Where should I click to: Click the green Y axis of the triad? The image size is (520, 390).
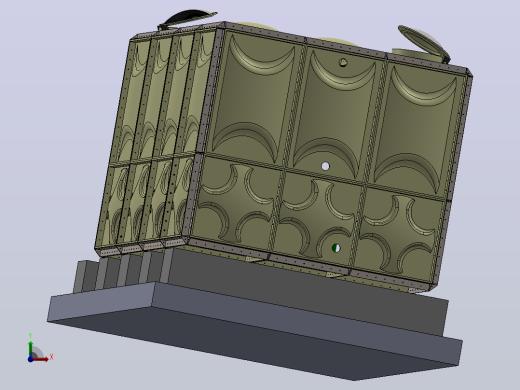coord(31,348)
